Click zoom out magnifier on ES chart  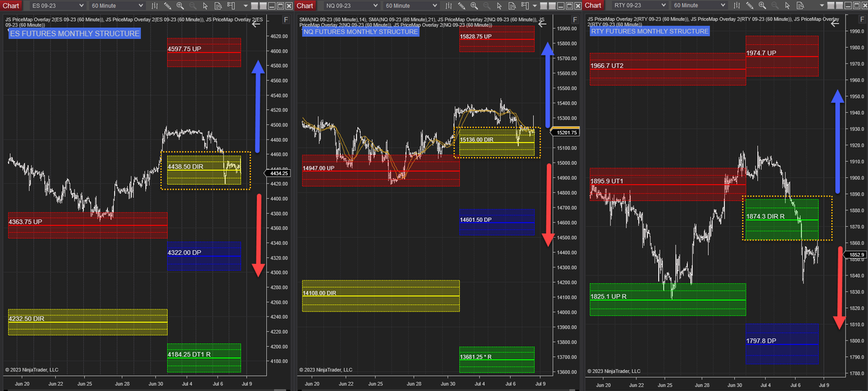pos(192,6)
